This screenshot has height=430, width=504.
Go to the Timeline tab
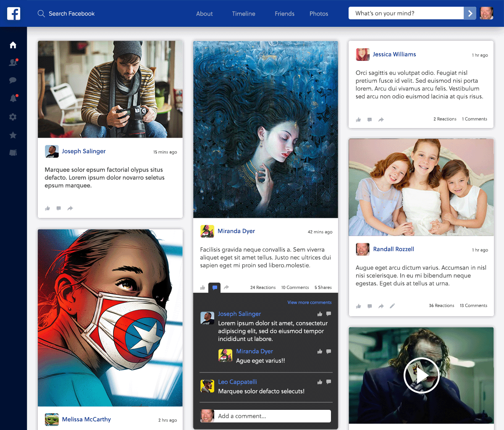pos(244,13)
